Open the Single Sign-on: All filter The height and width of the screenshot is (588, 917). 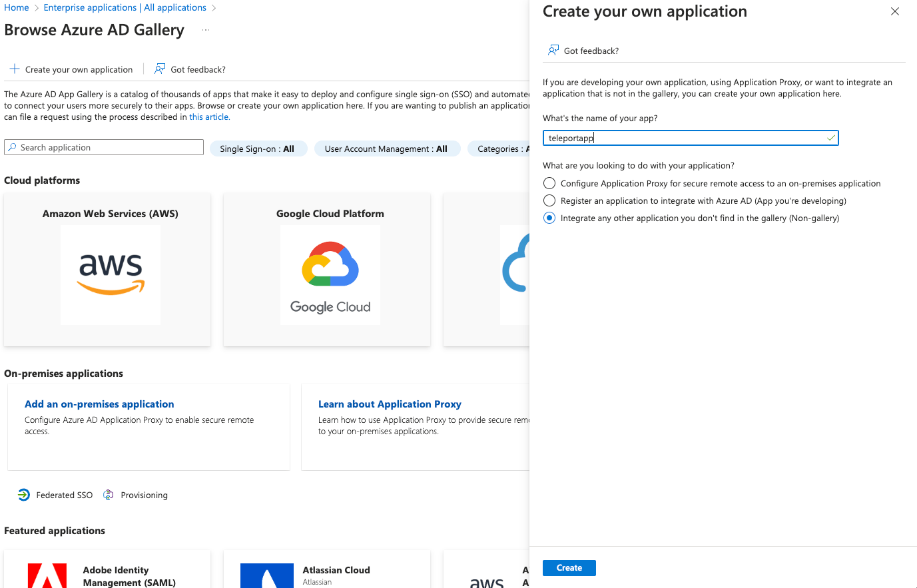coord(258,148)
